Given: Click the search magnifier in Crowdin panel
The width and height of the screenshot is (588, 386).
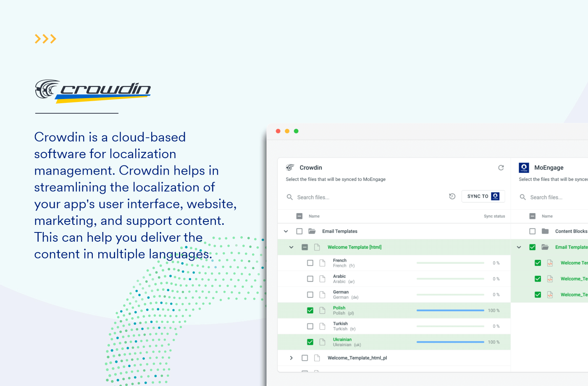Looking at the screenshot, I should [x=289, y=197].
